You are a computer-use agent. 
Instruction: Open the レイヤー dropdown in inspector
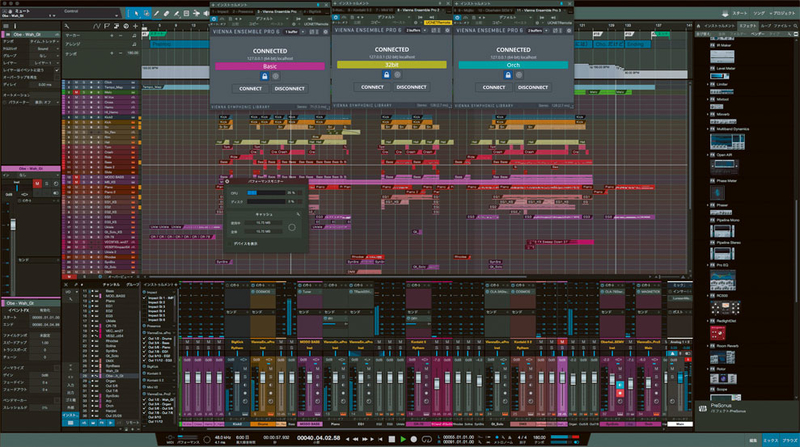tap(44, 63)
